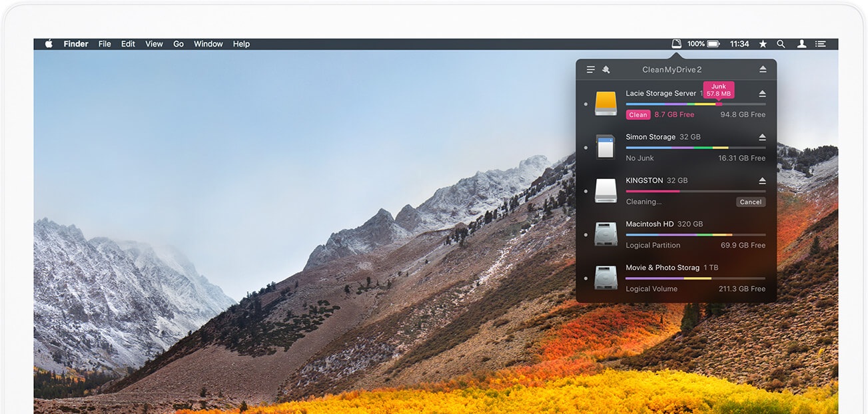Cancel the KINGSTON cleaning
This screenshot has width=868, height=414.
751,202
